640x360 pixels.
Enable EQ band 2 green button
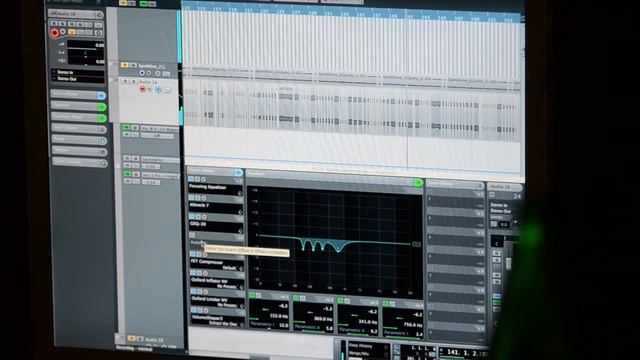click(297, 298)
